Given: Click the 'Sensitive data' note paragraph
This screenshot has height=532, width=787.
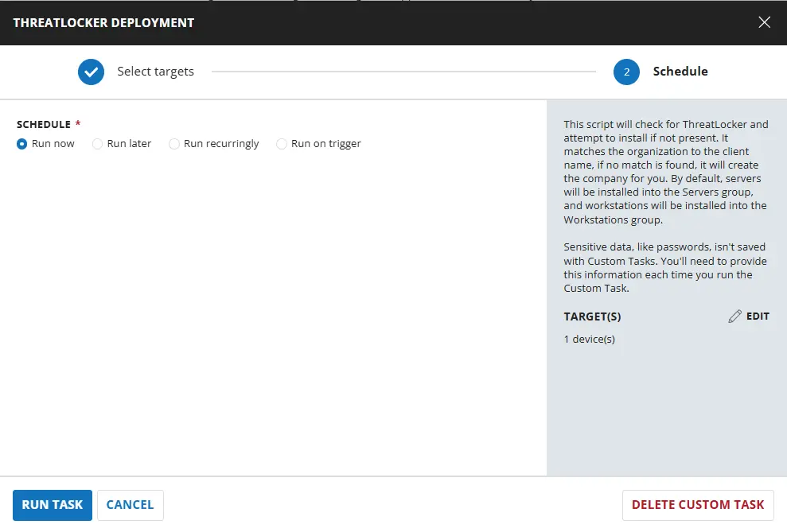Looking at the screenshot, I should [665, 268].
